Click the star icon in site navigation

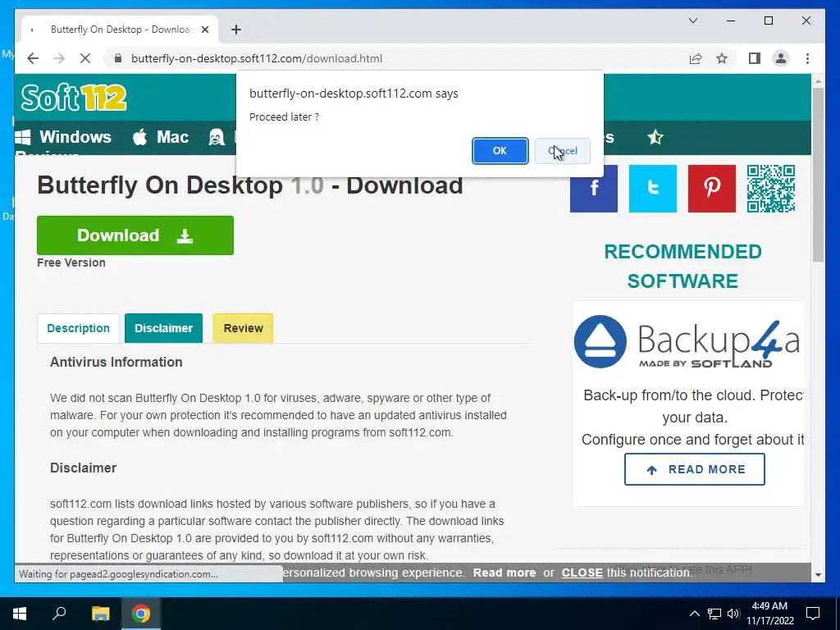pos(655,138)
